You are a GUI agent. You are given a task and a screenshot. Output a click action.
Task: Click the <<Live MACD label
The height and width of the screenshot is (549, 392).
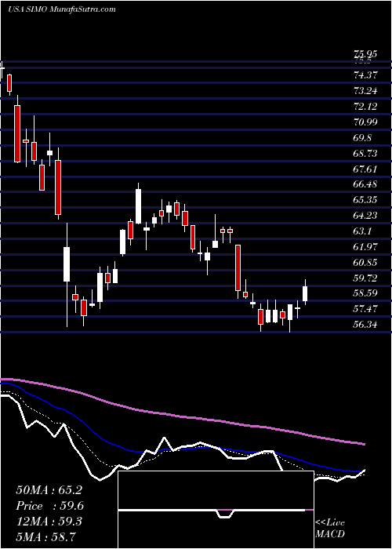click(330, 529)
